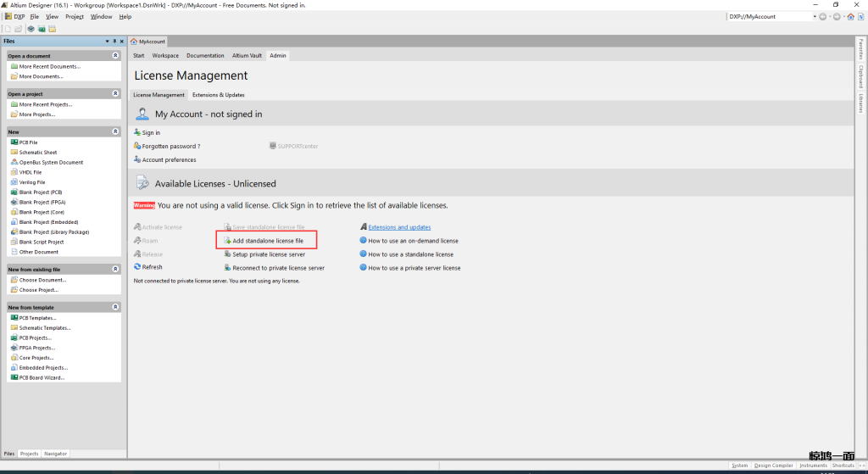Click Add standalone license file
Viewport: 868px width, 474px height.
268,241
